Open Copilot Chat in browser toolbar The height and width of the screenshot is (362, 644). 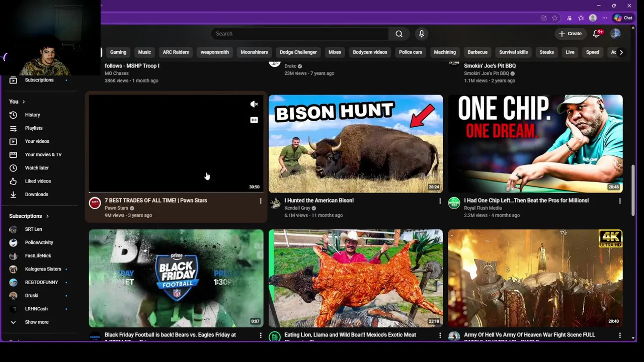(623, 18)
